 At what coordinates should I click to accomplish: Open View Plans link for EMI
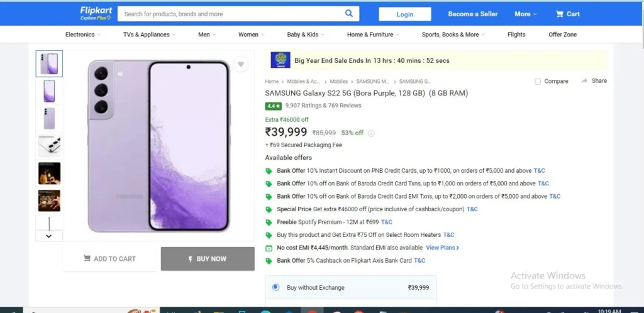pos(442,248)
